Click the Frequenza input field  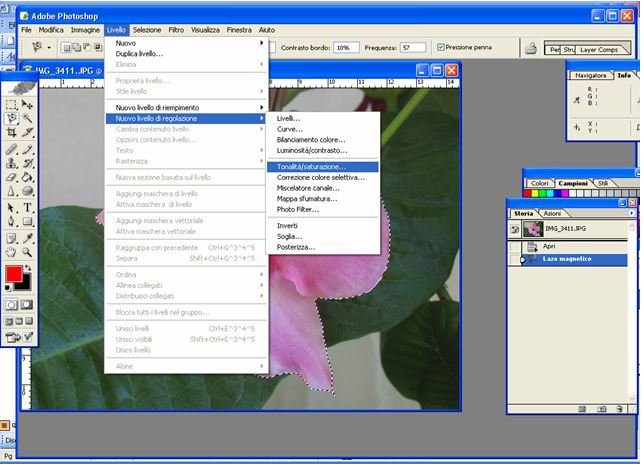tap(413, 47)
